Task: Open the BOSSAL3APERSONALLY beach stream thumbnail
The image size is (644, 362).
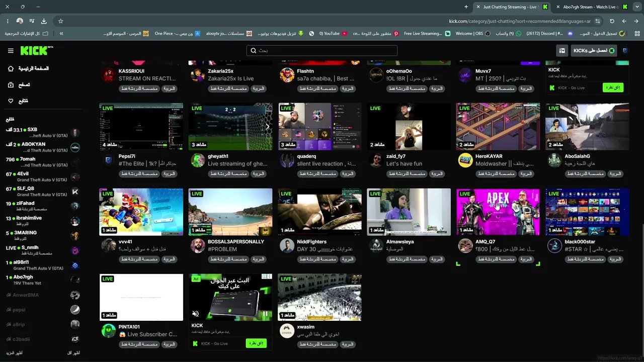Action: tap(230, 212)
